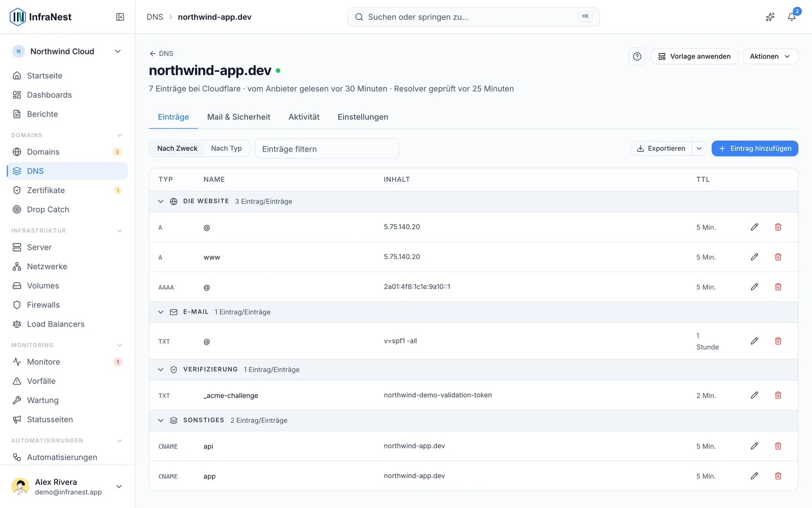This screenshot has height=508, width=812.
Task: Go back via the DNS link
Action: pos(161,53)
